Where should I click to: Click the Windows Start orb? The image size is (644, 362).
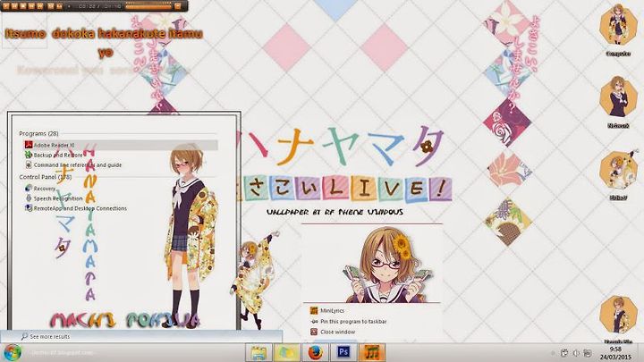click(x=13, y=352)
